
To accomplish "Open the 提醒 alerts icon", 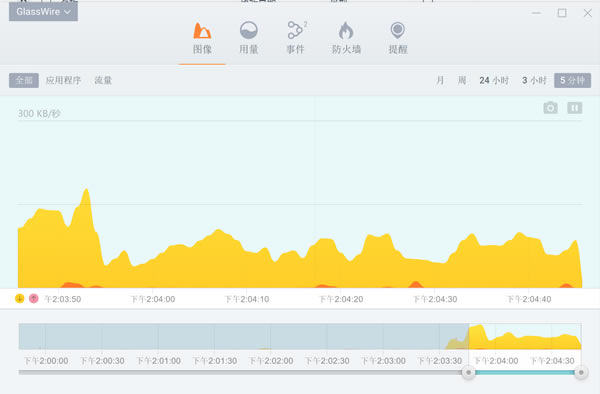I will [x=398, y=31].
